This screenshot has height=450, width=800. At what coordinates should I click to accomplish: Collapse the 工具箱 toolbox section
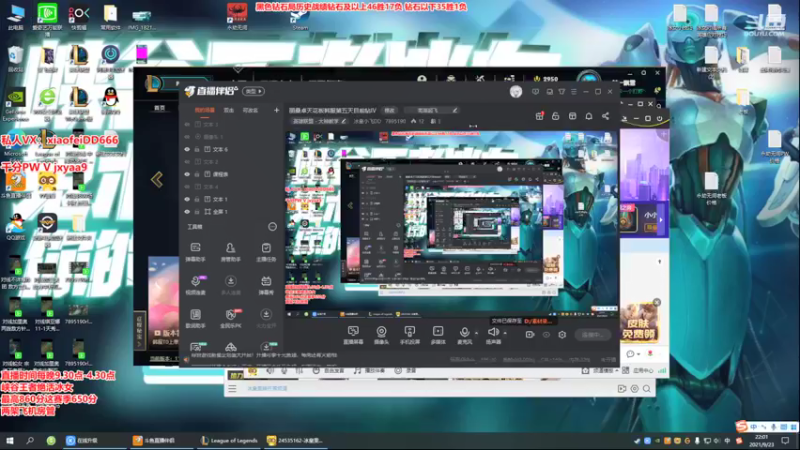pyautogui.click(x=272, y=227)
